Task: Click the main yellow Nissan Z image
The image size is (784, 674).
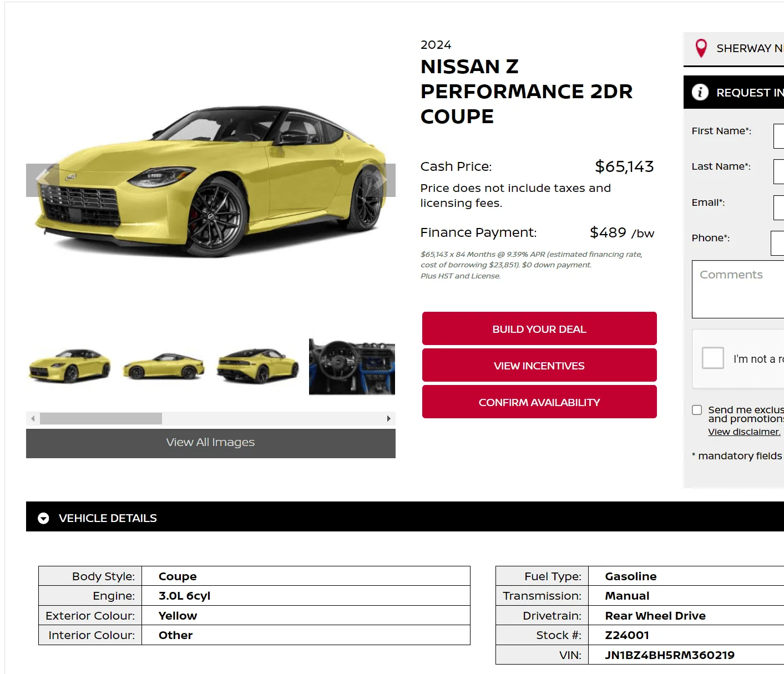Action: click(x=211, y=180)
